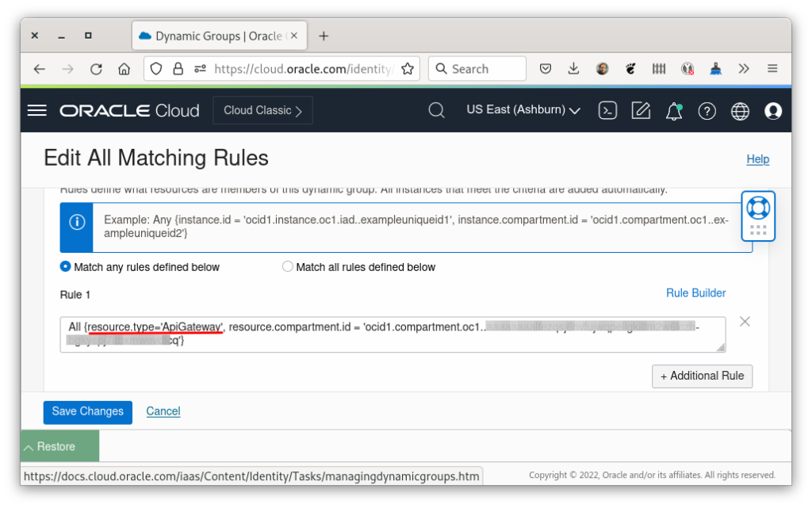The width and height of the screenshot is (812, 508).
Task: Select Match any rules defined below
Action: (65, 267)
